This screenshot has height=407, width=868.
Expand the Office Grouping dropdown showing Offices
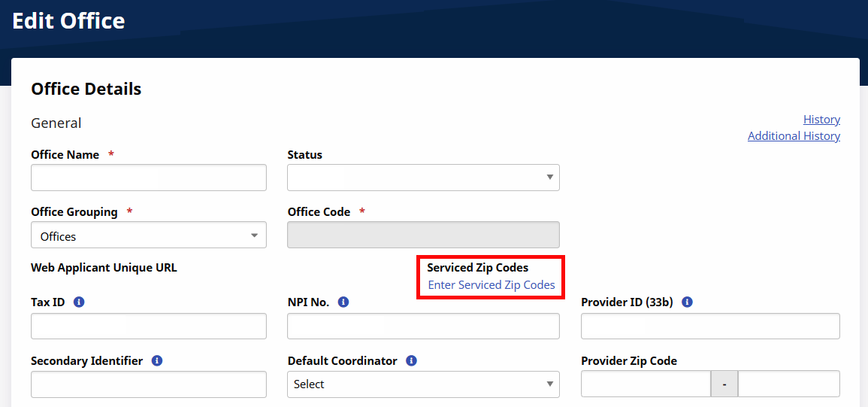pos(148,235)
